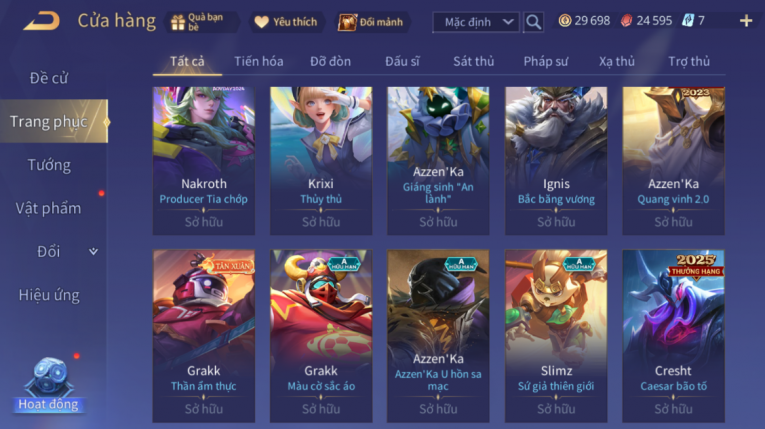
Task: Open Cresht Caesar bão tố skin card
Action: (673, 336)
